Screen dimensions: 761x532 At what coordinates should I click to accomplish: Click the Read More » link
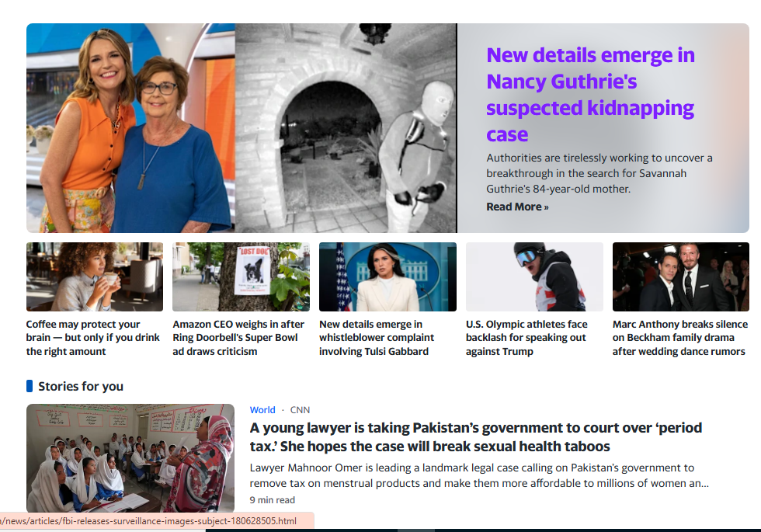point(517,207)
